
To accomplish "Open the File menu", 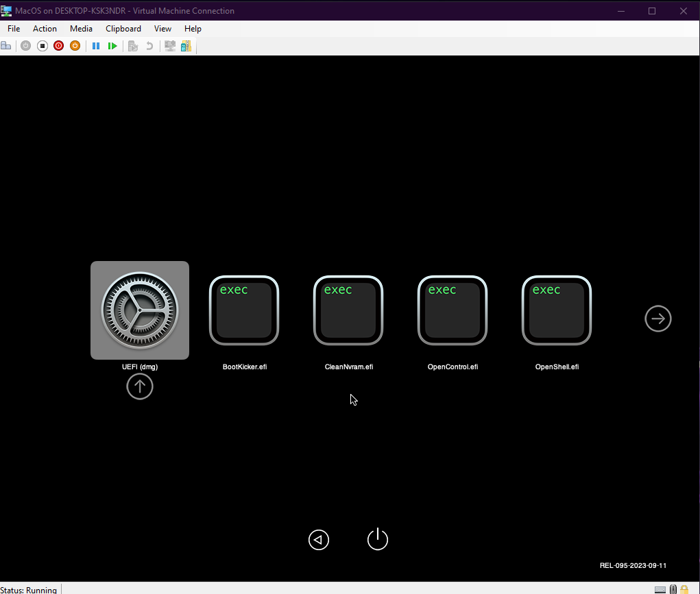I will (x=14, y=29).
